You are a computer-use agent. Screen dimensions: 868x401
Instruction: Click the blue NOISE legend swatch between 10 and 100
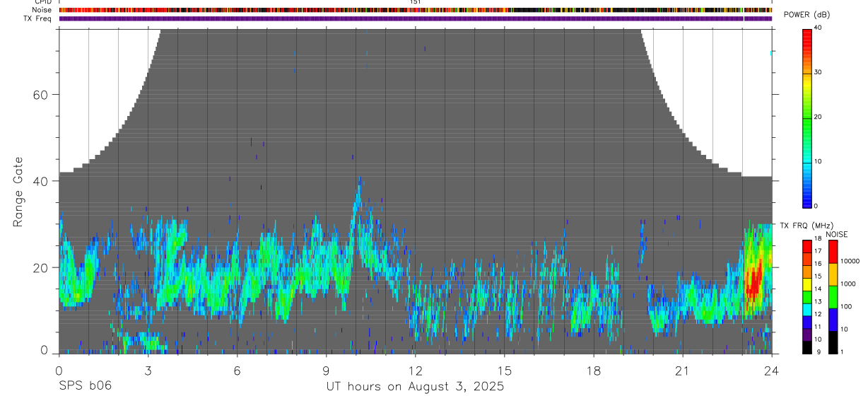point(833,320)
